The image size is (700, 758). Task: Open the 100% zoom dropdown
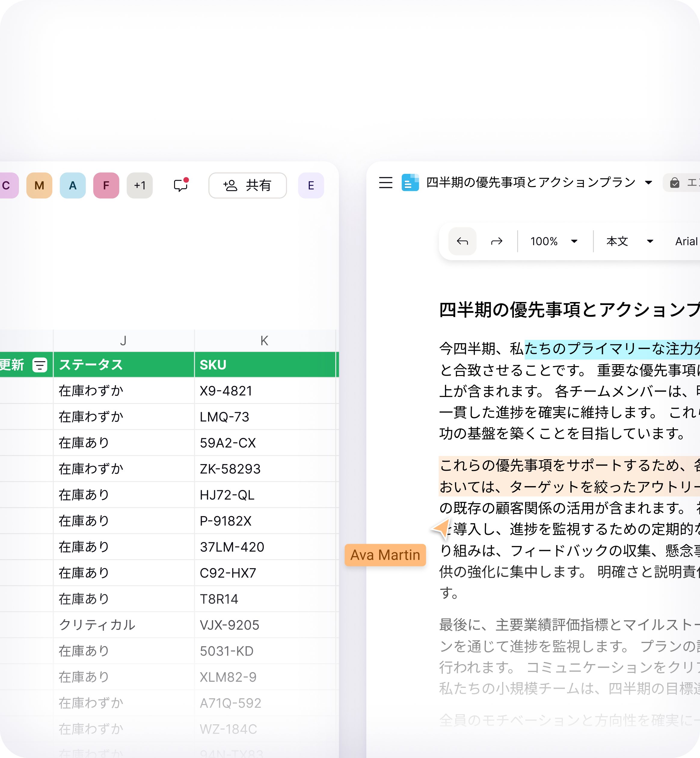(x=554, y=241)
